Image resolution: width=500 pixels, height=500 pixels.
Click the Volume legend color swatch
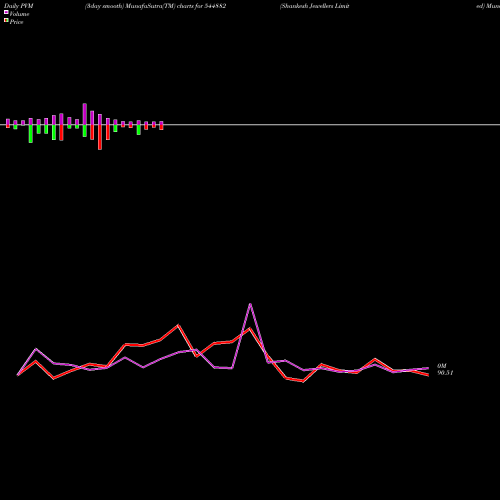click(x=6, y=12)
